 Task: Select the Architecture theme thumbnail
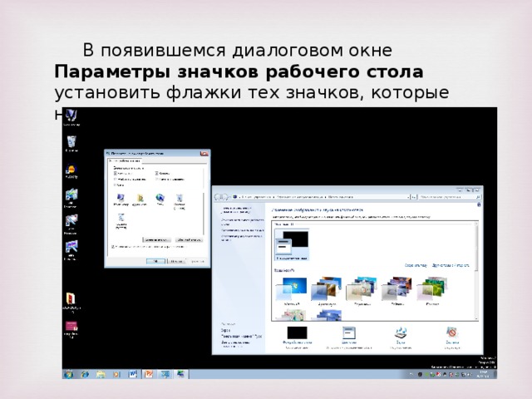(327, 289)
